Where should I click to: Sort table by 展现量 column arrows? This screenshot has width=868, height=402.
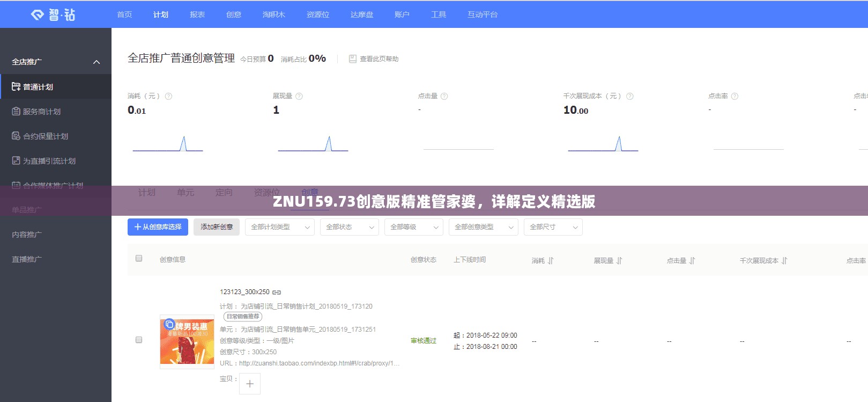[x=619, y=260]
